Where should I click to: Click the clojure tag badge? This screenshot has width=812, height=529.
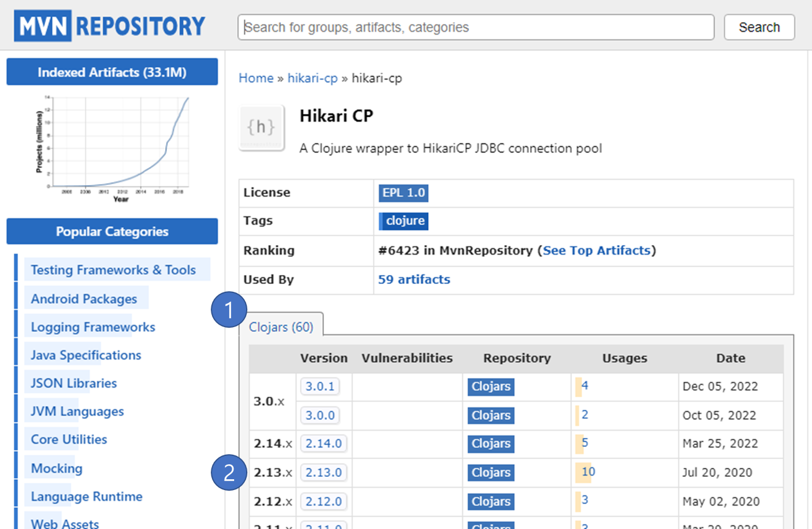coord(404,221)
